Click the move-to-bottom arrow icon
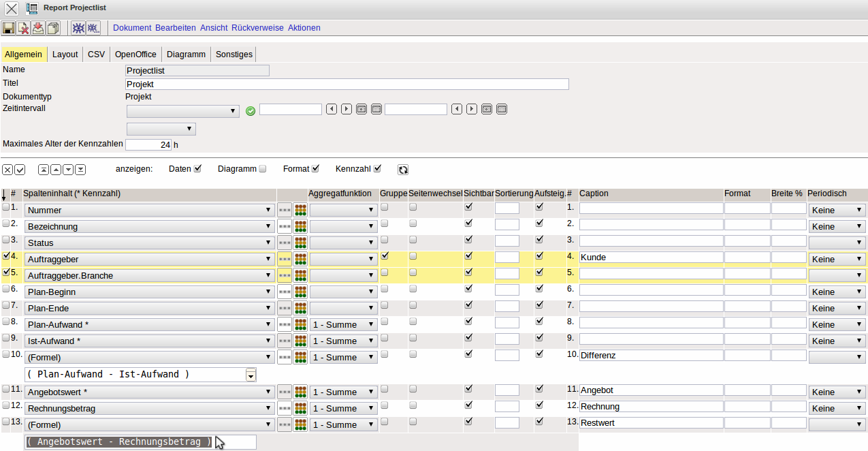This screenshot has height=451, width=868. pos(80,170)
